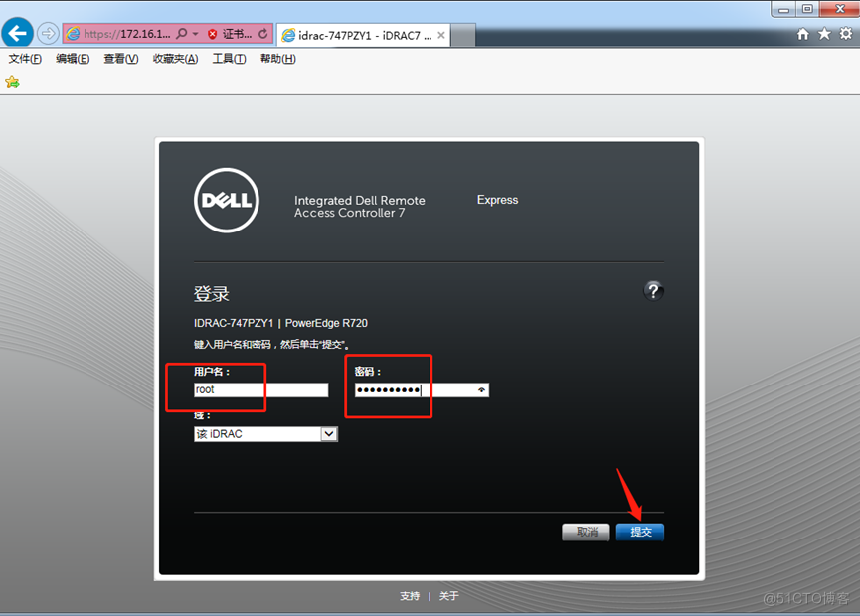The height and width of the screenshot is (616, 860).
Task: Go to the browser home page icon
Action: pyautogui.click(x=803, y=34)
